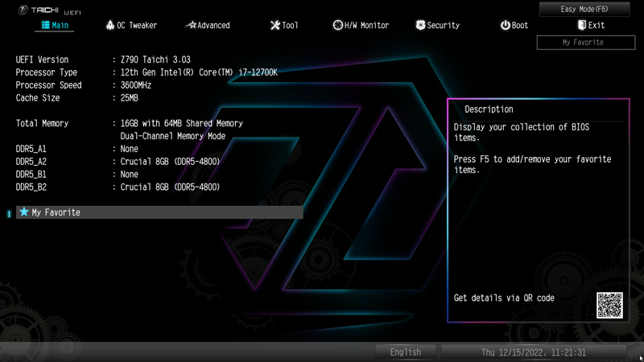
Task: Click processor type i7-12700K text
Action: tap(199, 72)
